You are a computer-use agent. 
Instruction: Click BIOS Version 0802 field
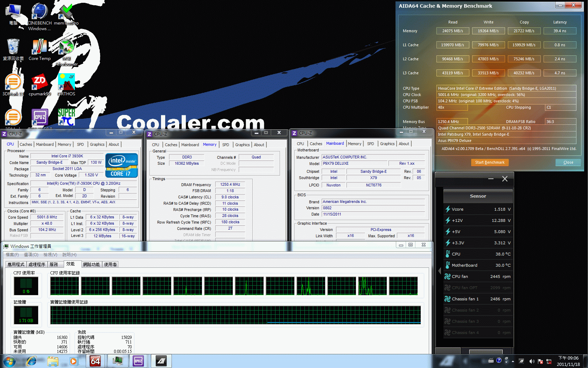(373, 208)
